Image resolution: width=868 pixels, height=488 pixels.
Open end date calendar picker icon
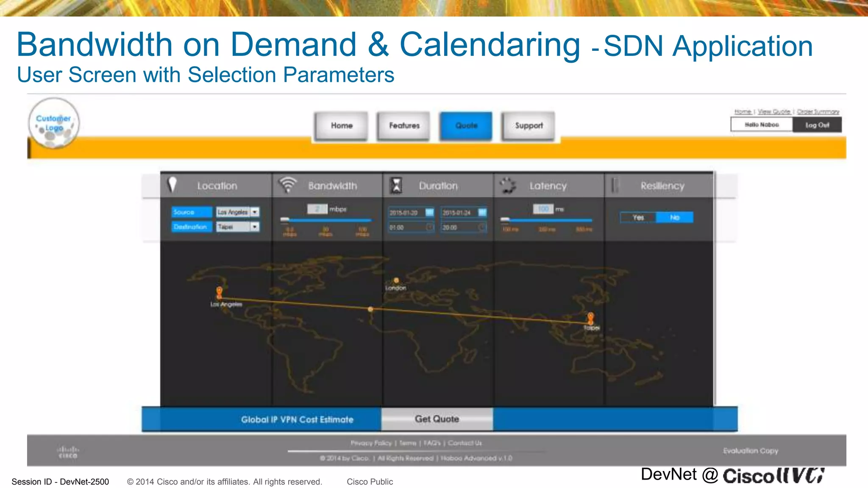coord(482,212)
